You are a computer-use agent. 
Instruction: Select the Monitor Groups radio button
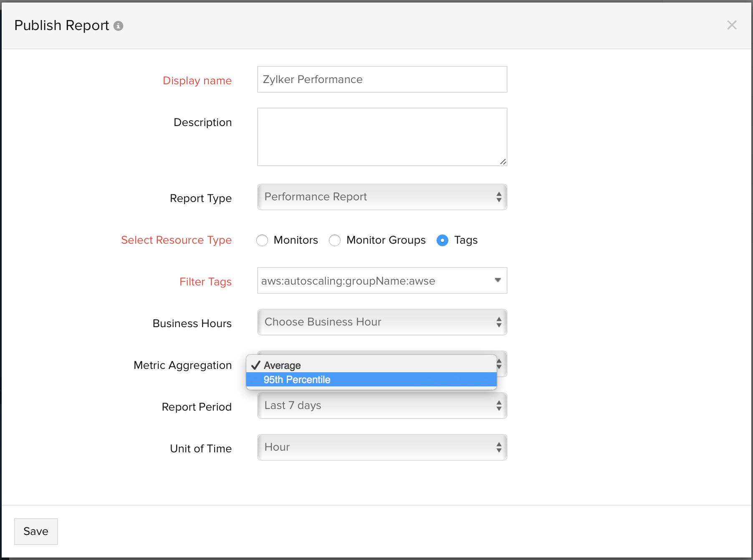[335, 240]
